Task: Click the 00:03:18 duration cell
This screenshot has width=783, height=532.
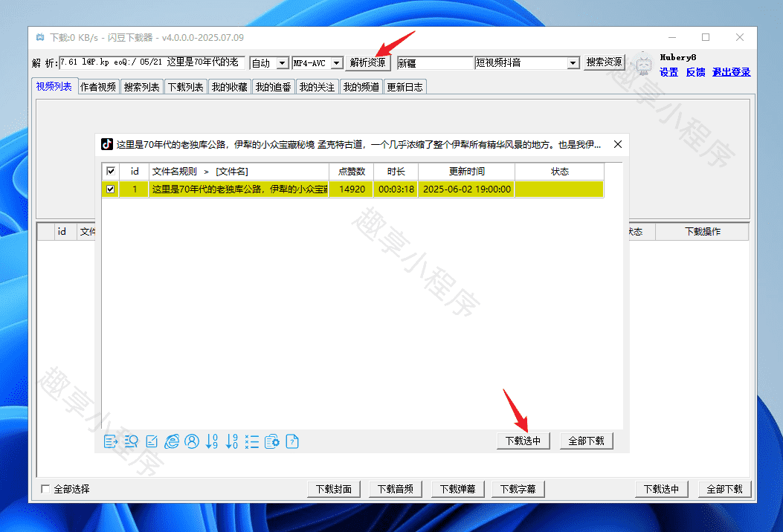Action: (396, 189)
